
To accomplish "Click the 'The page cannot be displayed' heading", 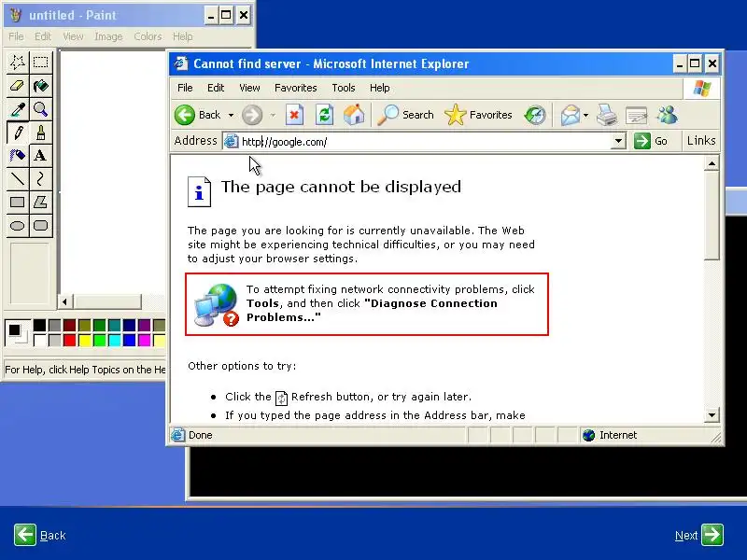I will coord(341,187).
